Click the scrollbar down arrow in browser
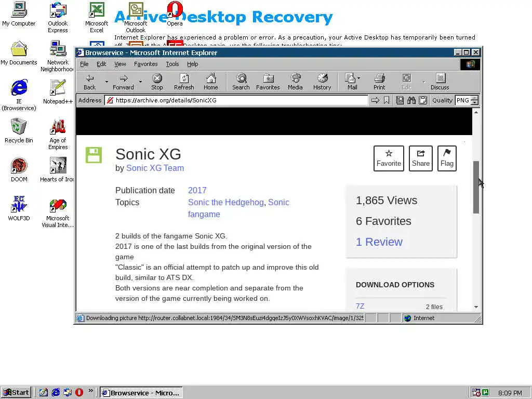This screenshot has height=399, width=532. coord(476,307)
